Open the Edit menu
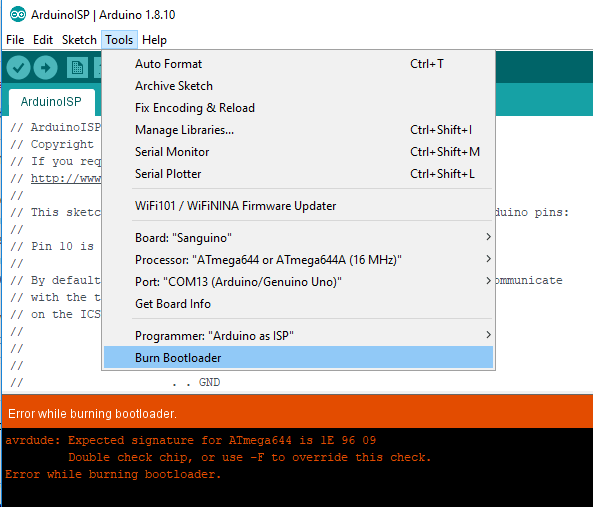The height and width of the screenshot is (507, 593). pyautogui.click(x=43, y=40)
